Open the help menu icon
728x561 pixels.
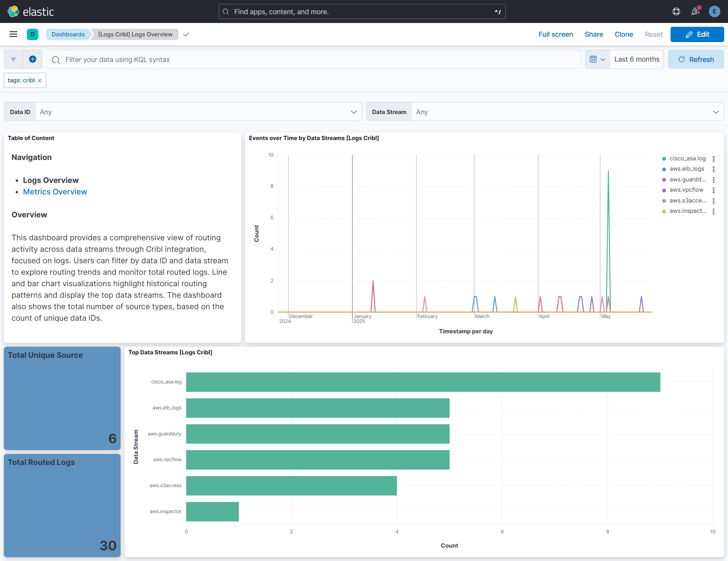676,11
